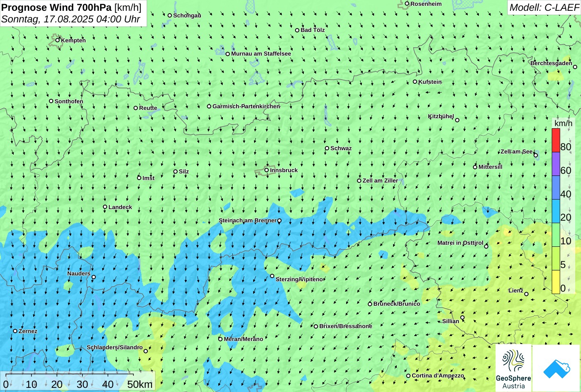The width and height of the screenshot is (581, 392).
Task: Click the 'Modell: C-LAEF' label
Action: click(x=544, y=7)
